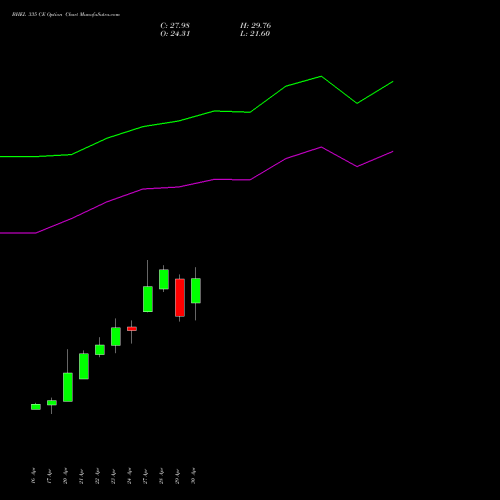Click the 16 Apr candlestick
The image size is (500, 500).
click(x=36, y=407)
